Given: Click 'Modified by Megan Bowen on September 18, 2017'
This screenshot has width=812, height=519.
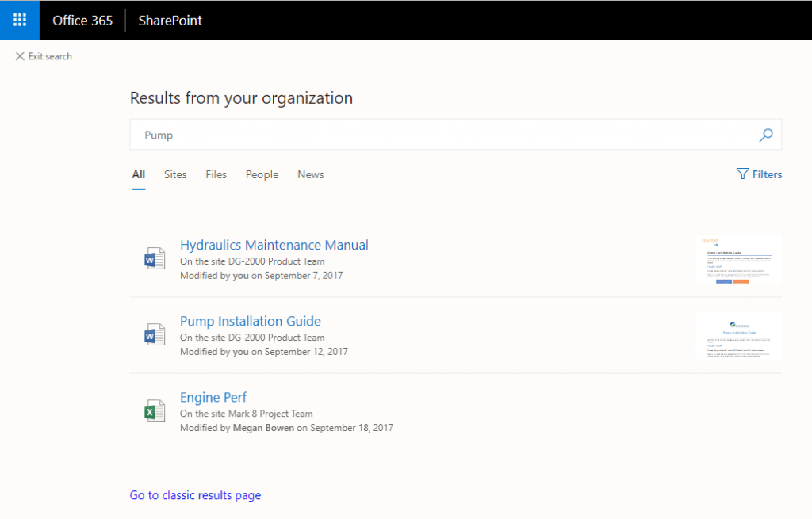Looking at the screenshot, I should [x=286, y=428].
